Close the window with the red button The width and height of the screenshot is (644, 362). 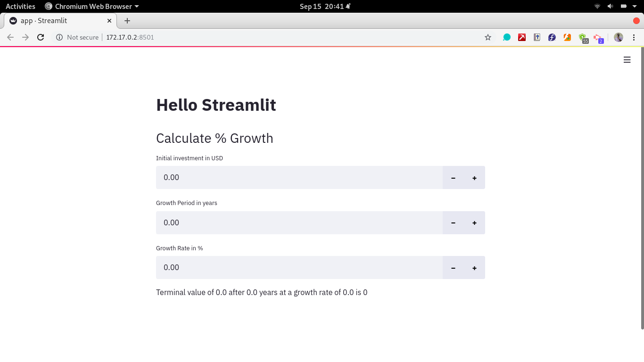[x=636, y=21]
